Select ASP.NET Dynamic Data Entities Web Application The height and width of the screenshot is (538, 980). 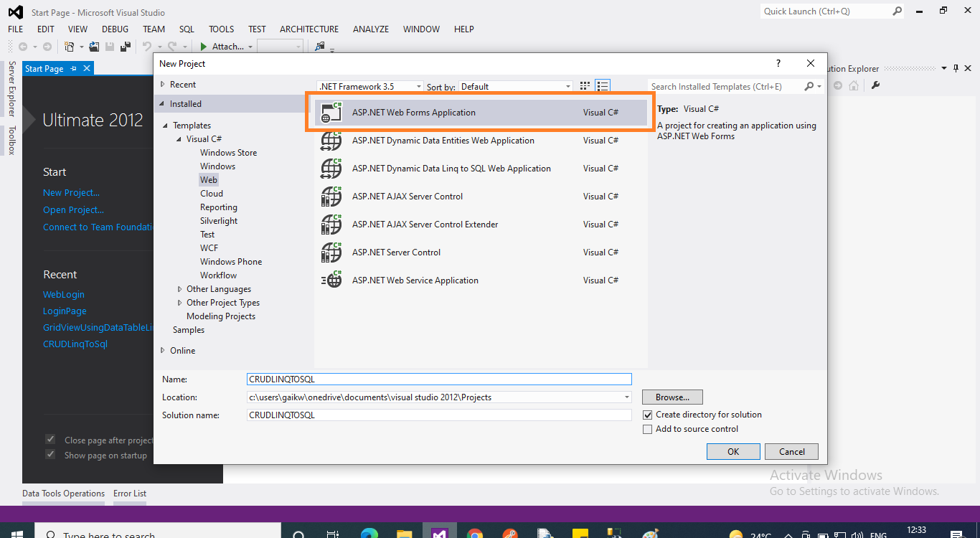pos(481,141)
